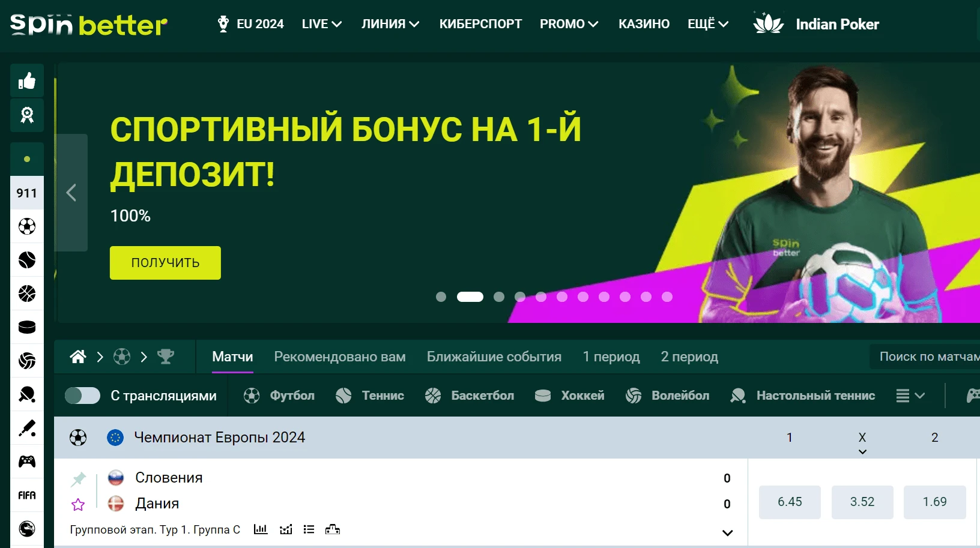Toggle the 'С трансляциями' switch
The height and width of the screenshot is (548, 980).
(82, 396)
